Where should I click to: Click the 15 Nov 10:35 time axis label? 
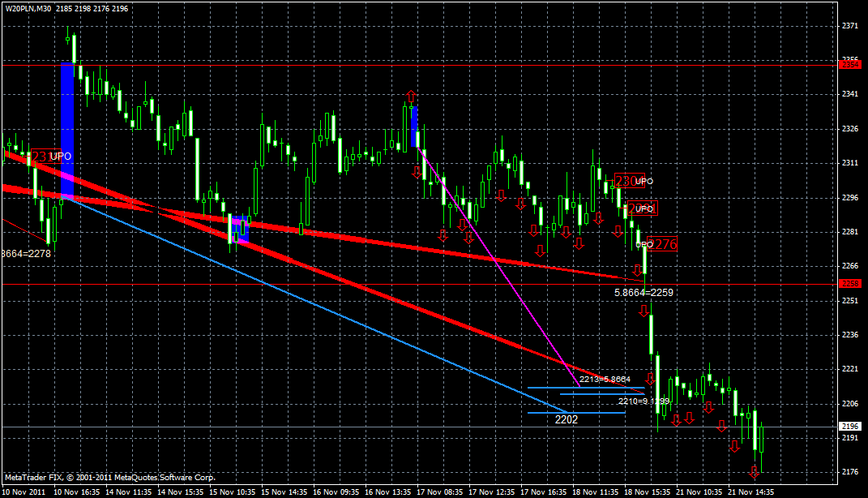pos(233,492)
